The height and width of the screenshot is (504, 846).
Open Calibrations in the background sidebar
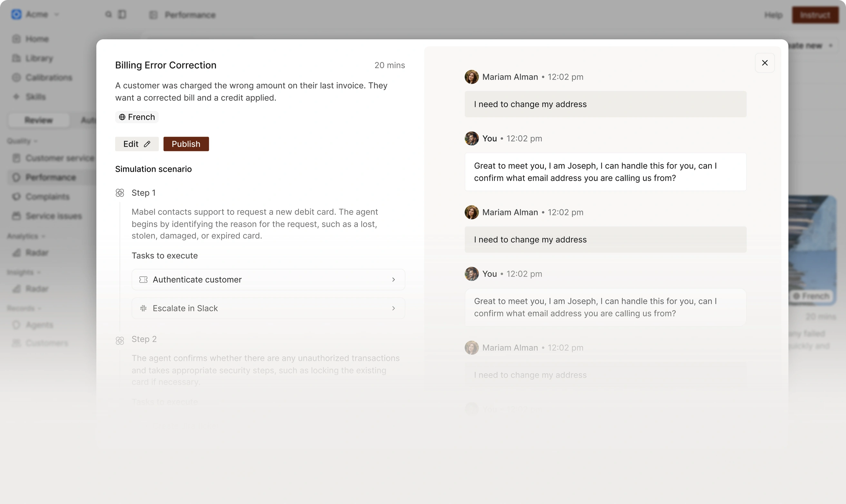pyautogui.click(x=49, y=77)
